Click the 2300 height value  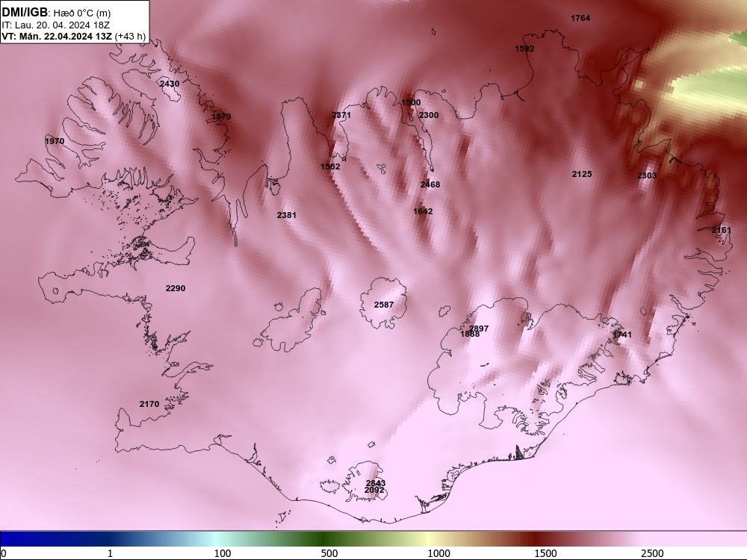click(x=429, y=115)
